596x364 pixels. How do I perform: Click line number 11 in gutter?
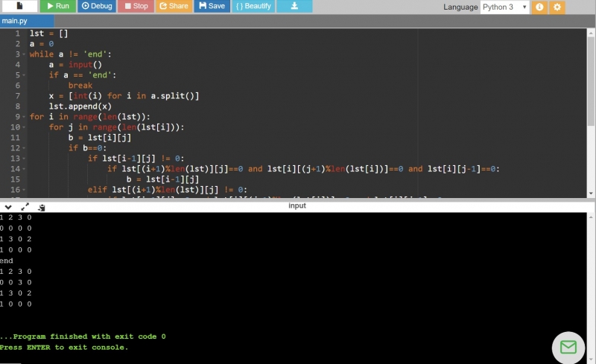click(x=15, y=138)
